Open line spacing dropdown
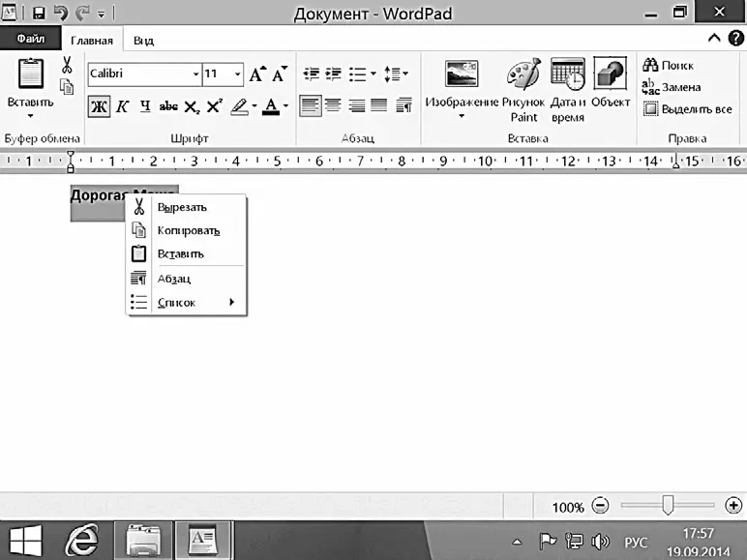 396,74
